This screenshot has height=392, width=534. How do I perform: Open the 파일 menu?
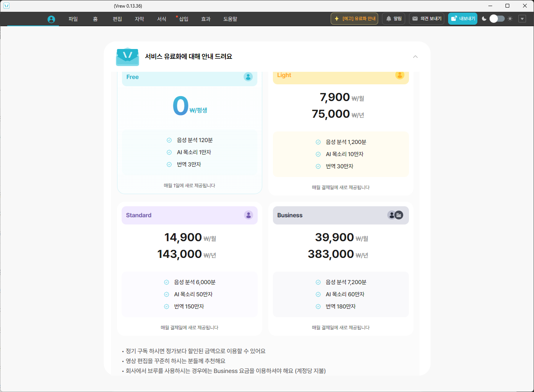[x=73, y=19]
